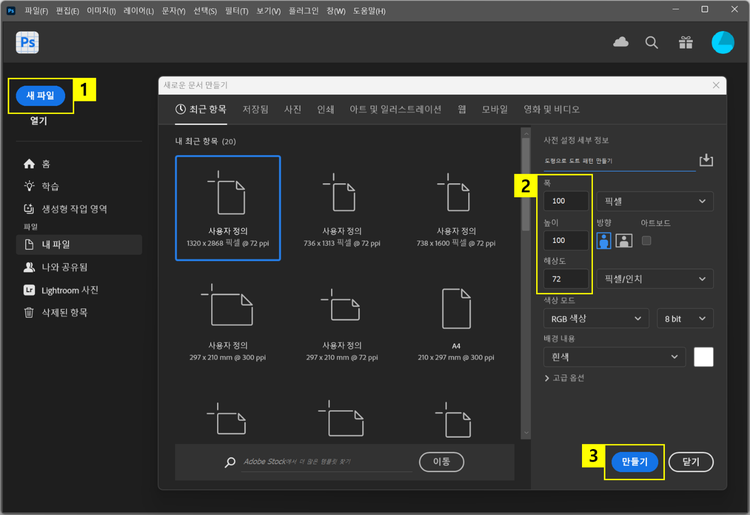
Task: Switch to 영화 및 비디오 tab
Action: click(551, 110)
